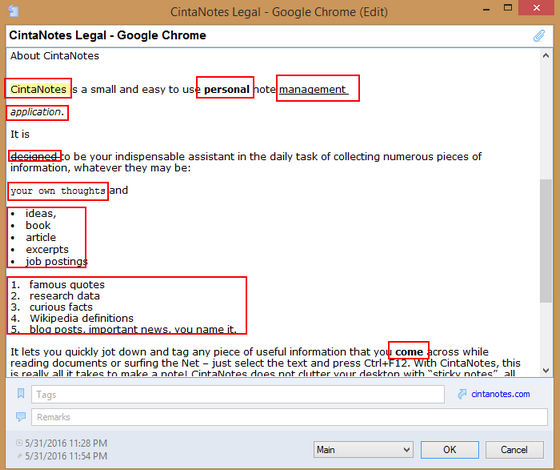
Task: Click the bold word come
Action: (x=409, y=352)
